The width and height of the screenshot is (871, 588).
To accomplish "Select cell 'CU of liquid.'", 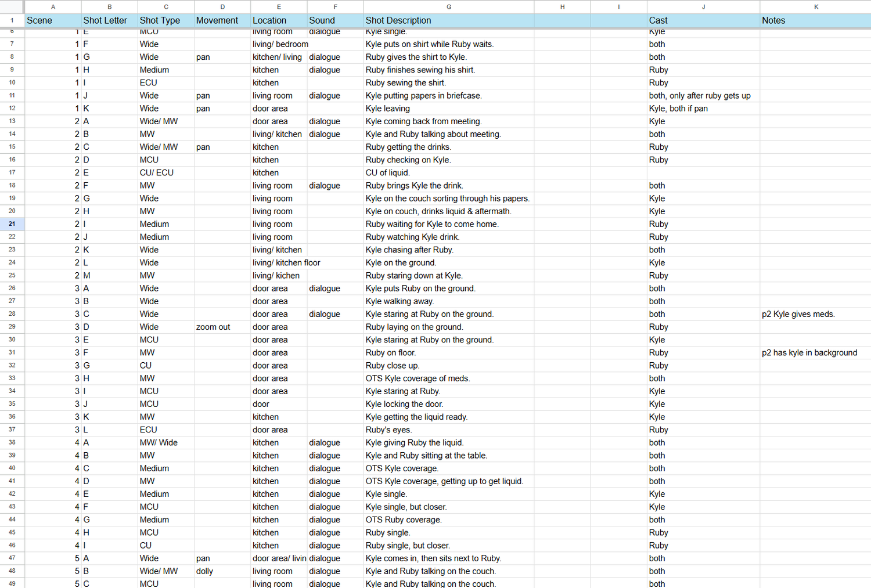I will click(x=448, y=172).
